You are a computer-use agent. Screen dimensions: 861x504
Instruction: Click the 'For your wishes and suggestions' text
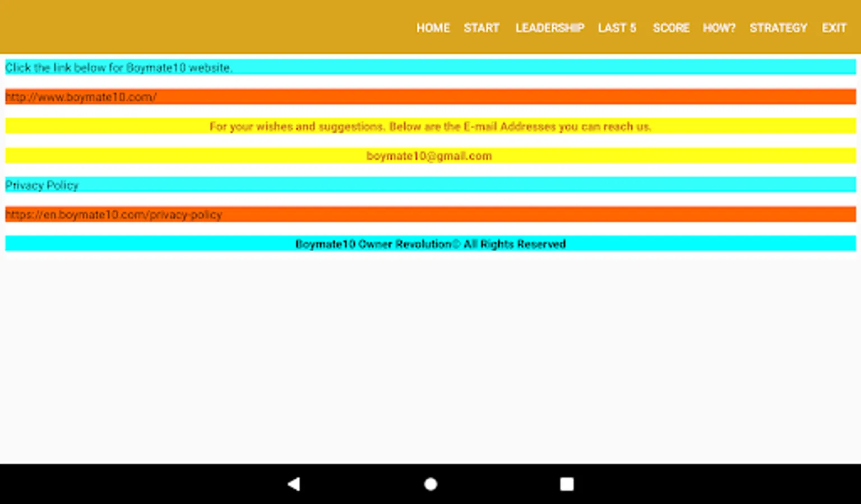point(296,127)
